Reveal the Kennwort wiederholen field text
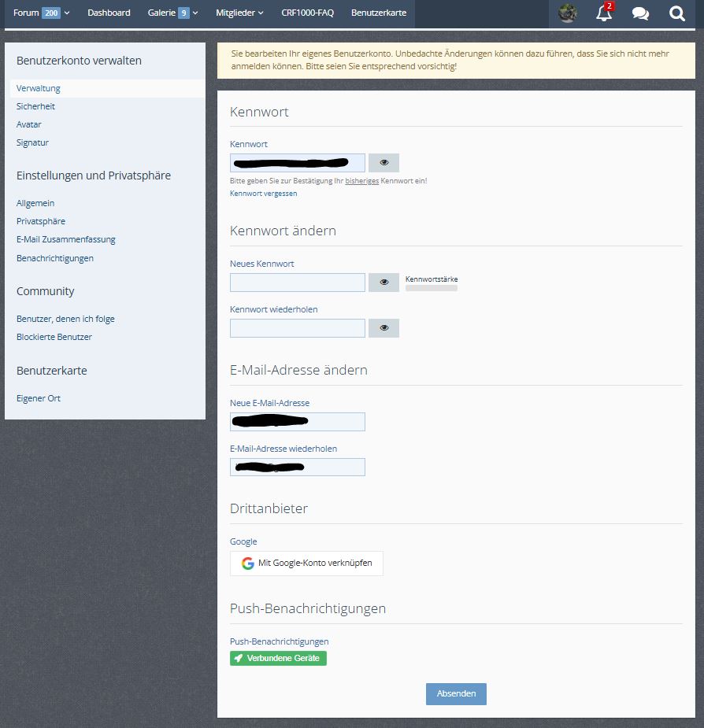Image resolution: width=704 pixels, height=728 pixels. click(x=383, y=328)
